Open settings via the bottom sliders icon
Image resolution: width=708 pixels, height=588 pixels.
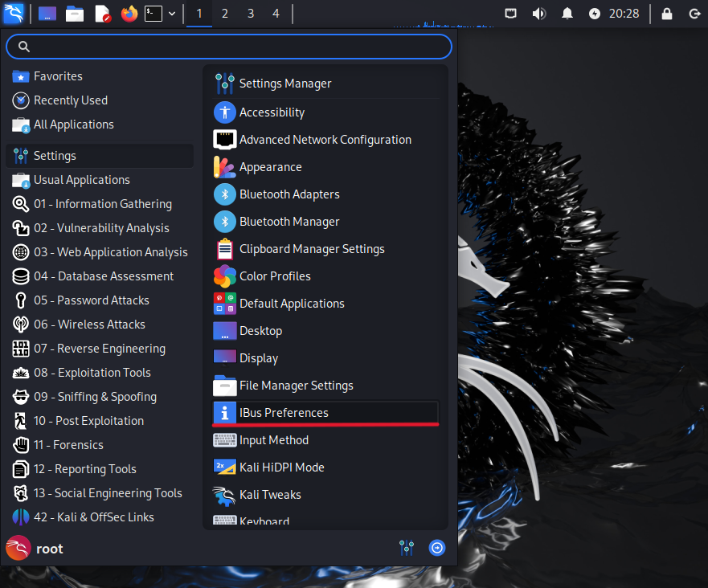click(407, 548)
